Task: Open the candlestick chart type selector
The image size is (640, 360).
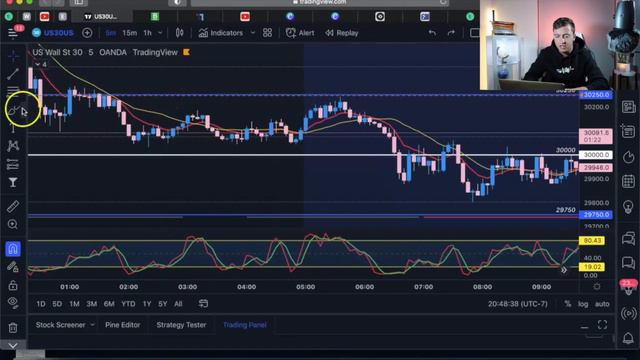Action: click(x=180, y=33)
